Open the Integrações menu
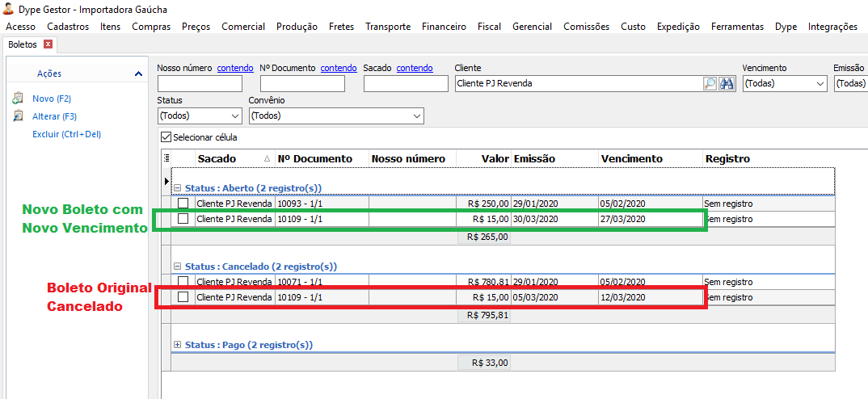The width and height of the screenshot is (868, 399). coord(832,27)
